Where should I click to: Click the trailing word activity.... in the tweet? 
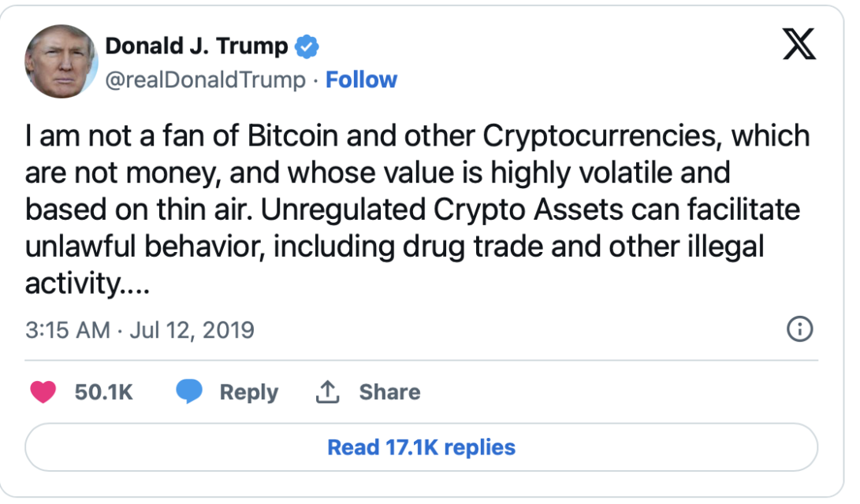(x=87, y=284)
